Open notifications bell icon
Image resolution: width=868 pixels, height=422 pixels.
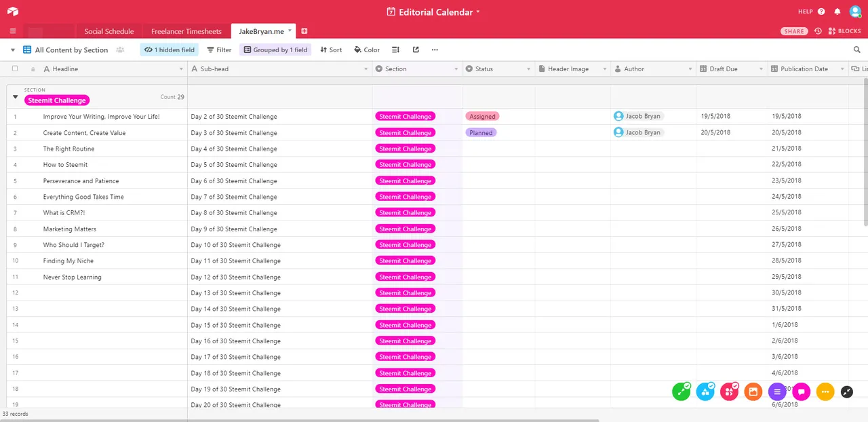pos(837,12)
